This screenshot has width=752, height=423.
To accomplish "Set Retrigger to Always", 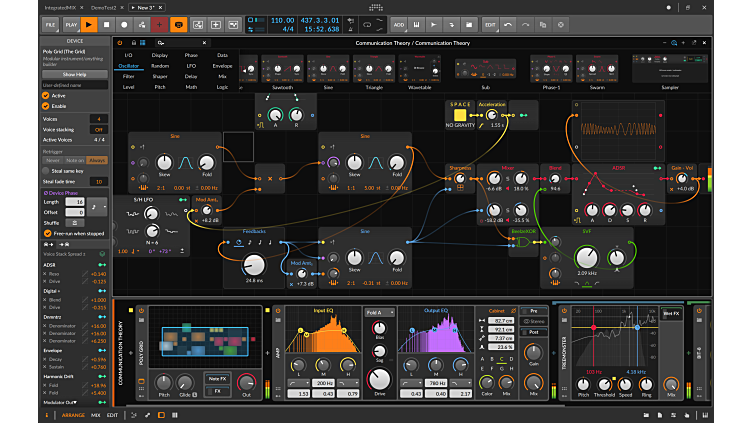I will click(x=97, y=161).
